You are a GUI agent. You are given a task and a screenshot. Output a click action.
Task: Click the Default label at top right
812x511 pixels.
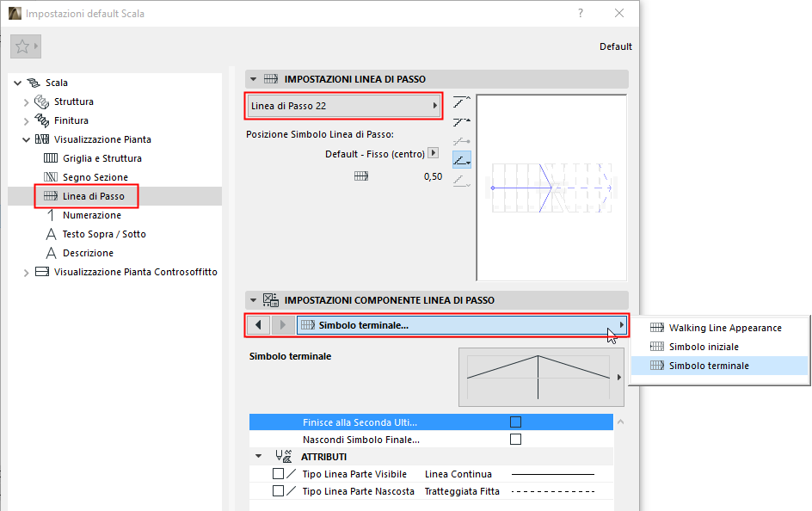pyautogui.click(x=615, y=46)
